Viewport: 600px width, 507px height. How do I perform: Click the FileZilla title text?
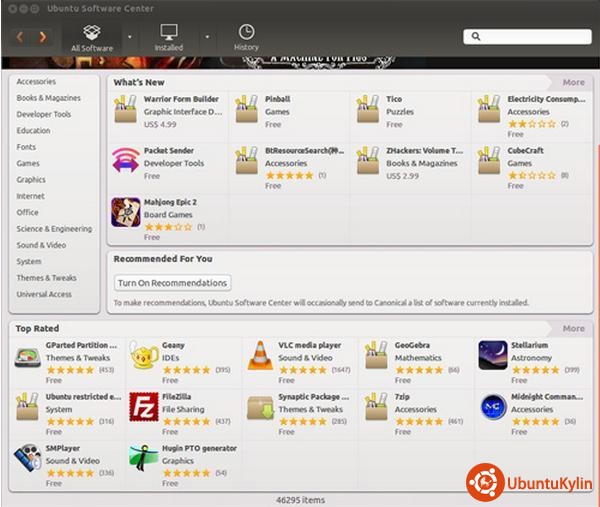[x=176, y=396]
